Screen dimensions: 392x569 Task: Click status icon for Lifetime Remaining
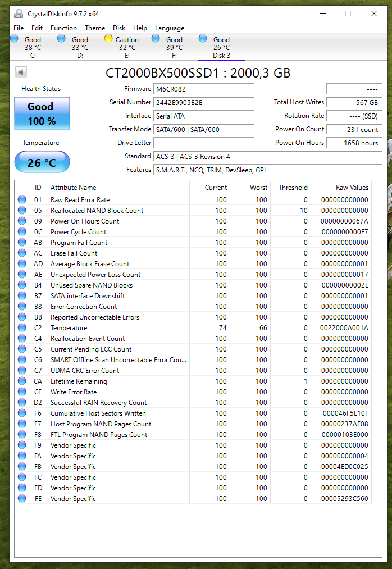(22, 381)
